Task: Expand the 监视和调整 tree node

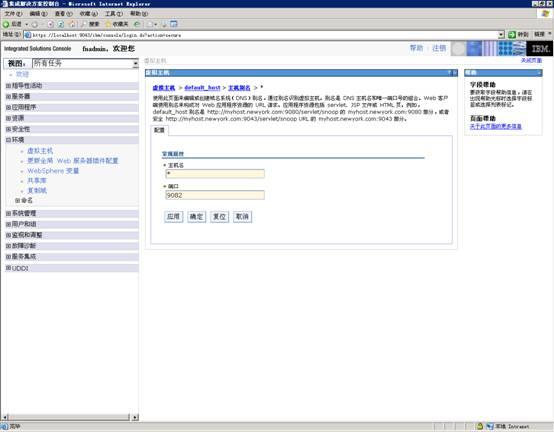Action: click(8, 235)
